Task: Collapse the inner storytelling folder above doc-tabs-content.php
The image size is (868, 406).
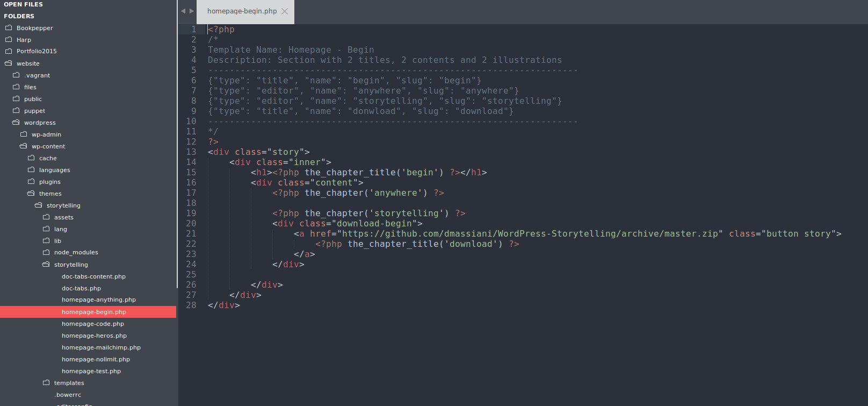Action: click(46, 264)
